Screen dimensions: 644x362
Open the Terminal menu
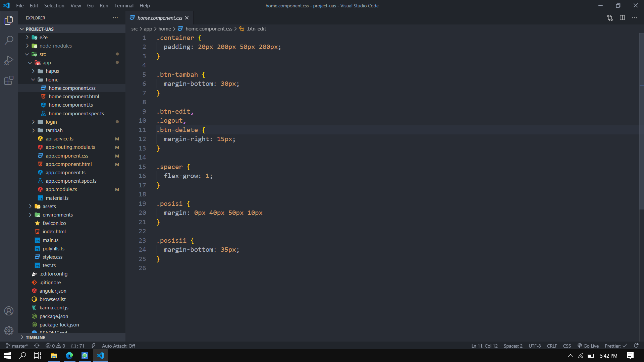point(124,6)
